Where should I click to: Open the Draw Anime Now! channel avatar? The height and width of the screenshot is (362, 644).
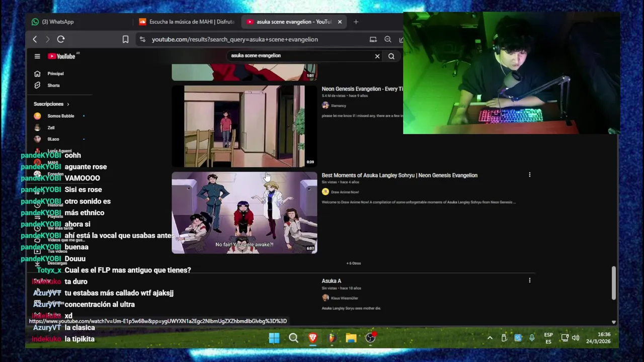325,192
